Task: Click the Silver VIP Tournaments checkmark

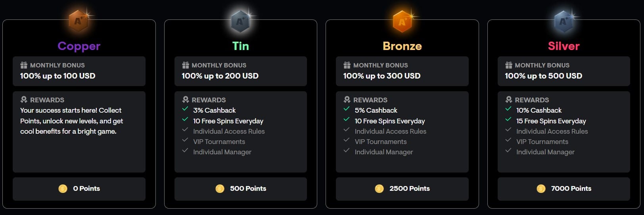Action: click(x=508, y=140)
